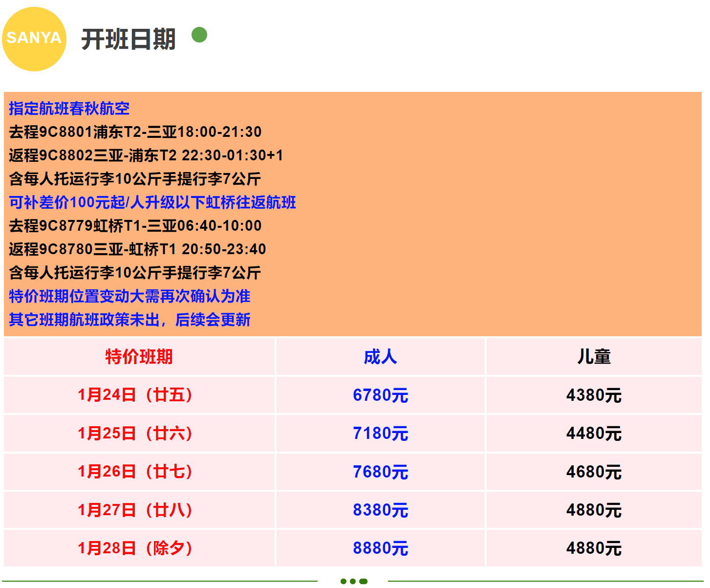Image resolution: width=710 pixels, height=588 pixels.
Task: Select the date cell 1月27日（廿八）
Action: point(139,510)
